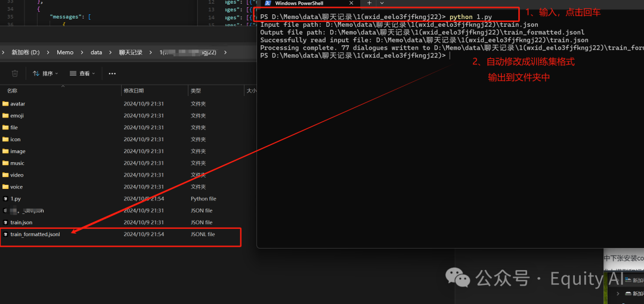Click the 2024/10/9 21:54 date of 1.py
This screenshot has width=644, height=304.
144,199
